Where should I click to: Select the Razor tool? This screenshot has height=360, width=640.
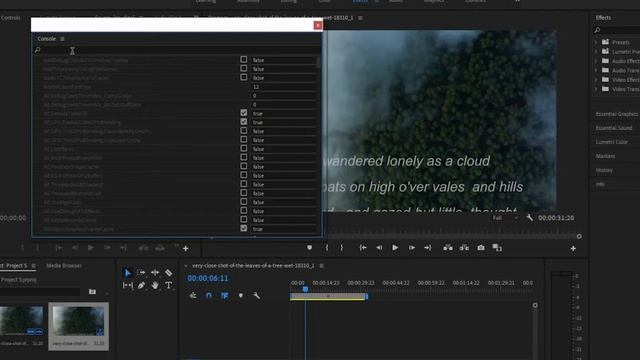(x=169, y=273)
